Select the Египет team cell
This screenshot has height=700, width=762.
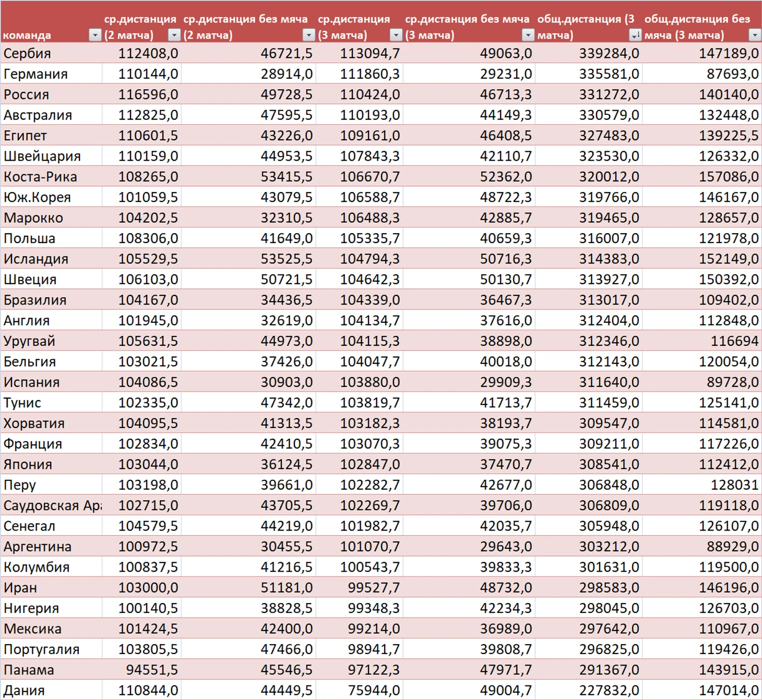point(51,136)
